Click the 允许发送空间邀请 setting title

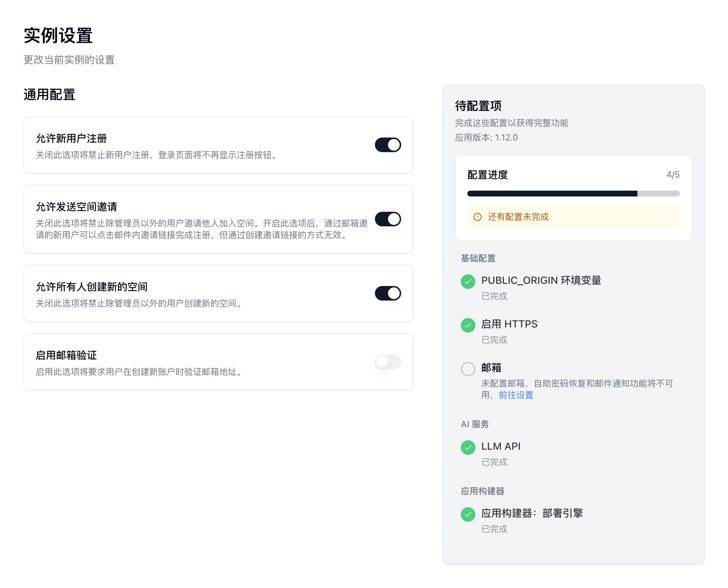pos(76,207)
